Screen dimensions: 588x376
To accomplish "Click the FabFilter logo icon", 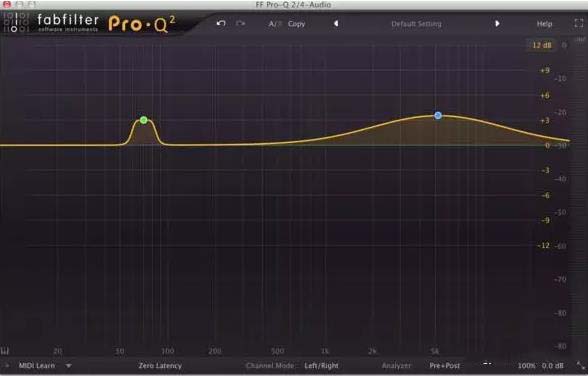I will pos(15,22).
